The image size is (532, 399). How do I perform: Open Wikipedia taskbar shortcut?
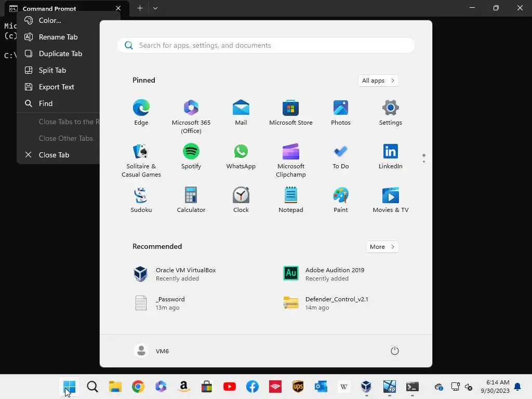point(344,387)
